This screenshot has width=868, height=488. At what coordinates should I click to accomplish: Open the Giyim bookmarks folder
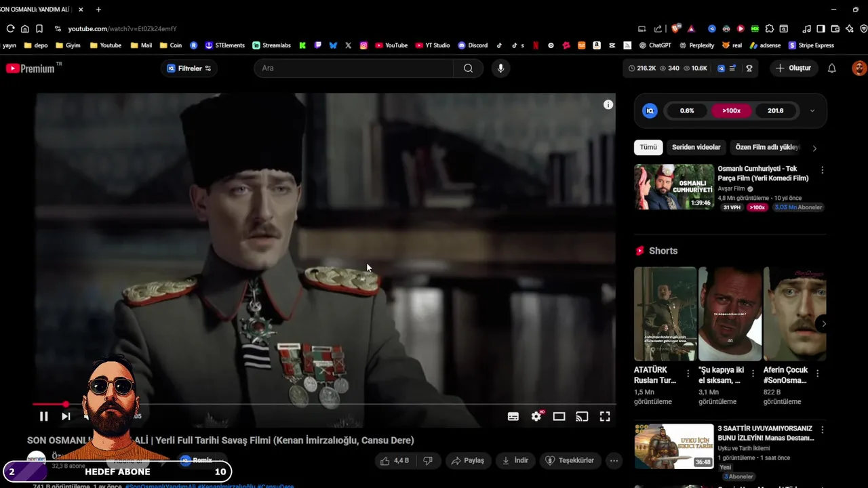click(68, 45)
